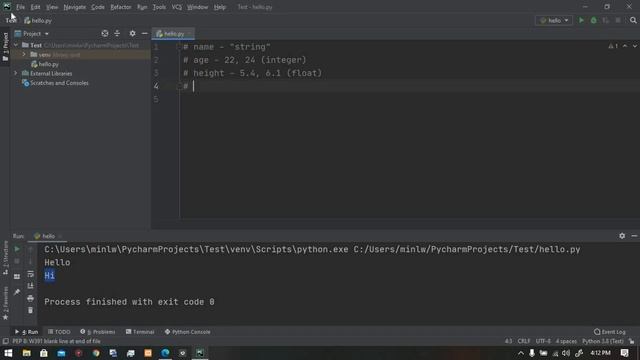
Task: Open the Edit menu
Action: tap(35, 7)
